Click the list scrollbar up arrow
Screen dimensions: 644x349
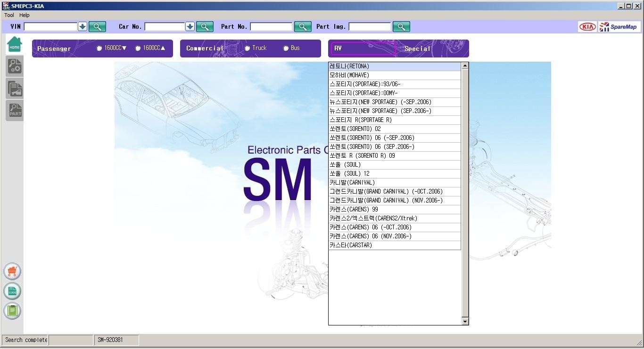coord(465,66)
